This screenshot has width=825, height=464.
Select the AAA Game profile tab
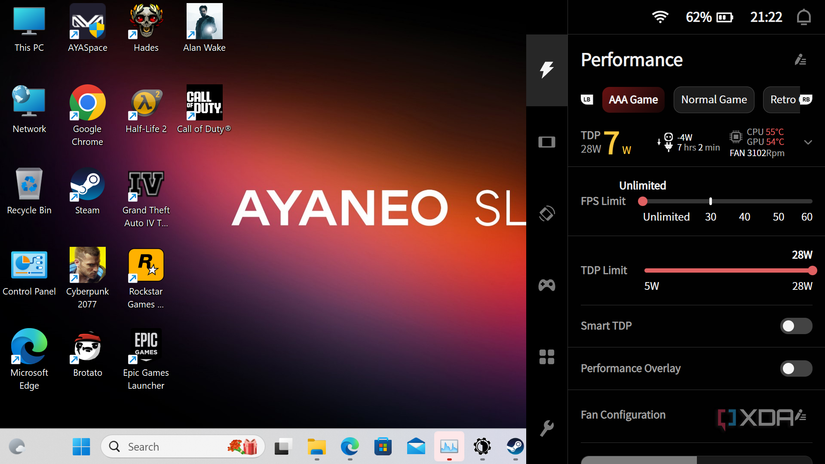[633, 100]
